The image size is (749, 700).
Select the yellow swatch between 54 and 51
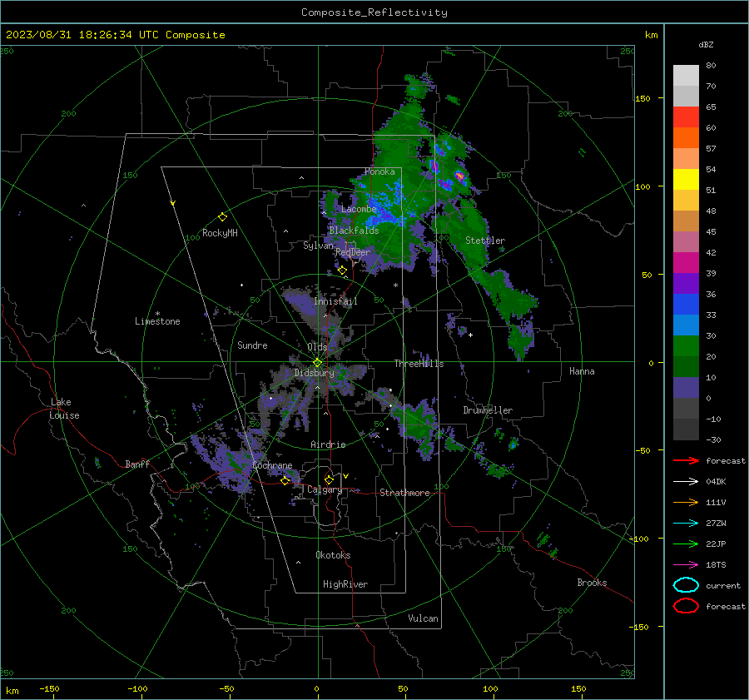(x=686, y=180)
